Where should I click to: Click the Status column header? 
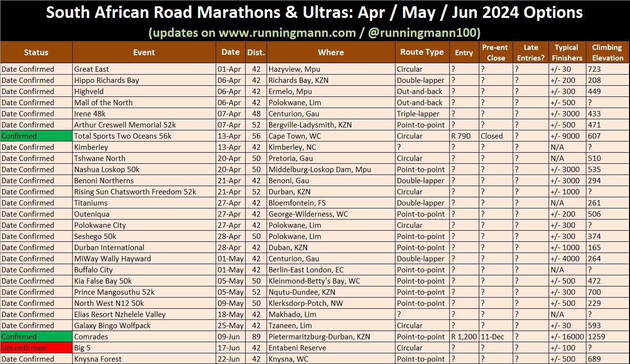(x=36, y=52)
